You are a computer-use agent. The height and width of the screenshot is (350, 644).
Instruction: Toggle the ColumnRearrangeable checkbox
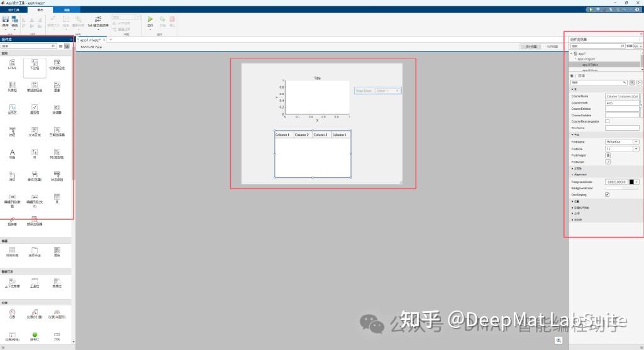tap(607, 121)
